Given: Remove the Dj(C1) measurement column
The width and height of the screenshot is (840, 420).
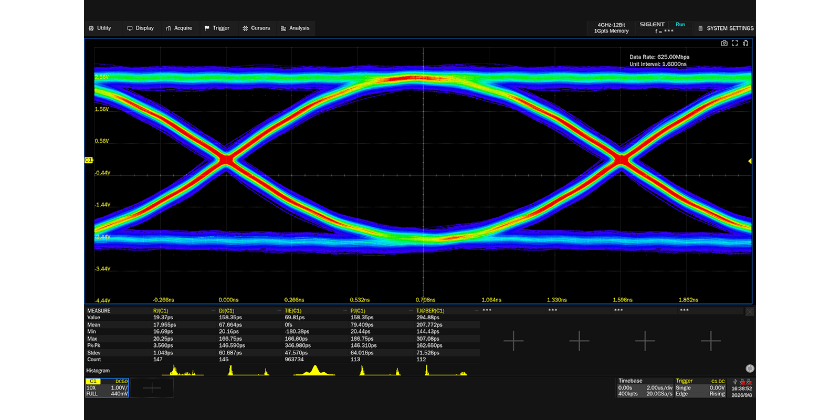Looking at the screenshot, I should click(279, 310).
